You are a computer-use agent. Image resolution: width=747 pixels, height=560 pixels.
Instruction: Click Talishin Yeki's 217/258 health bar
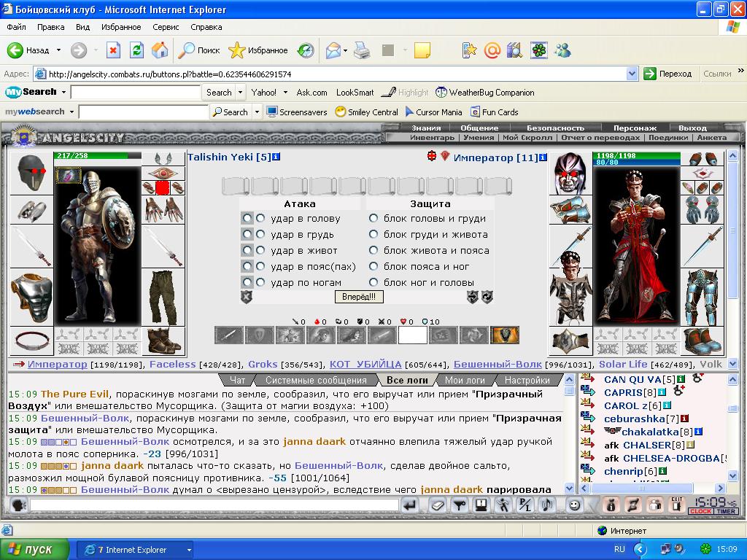[x=98, y=156]
